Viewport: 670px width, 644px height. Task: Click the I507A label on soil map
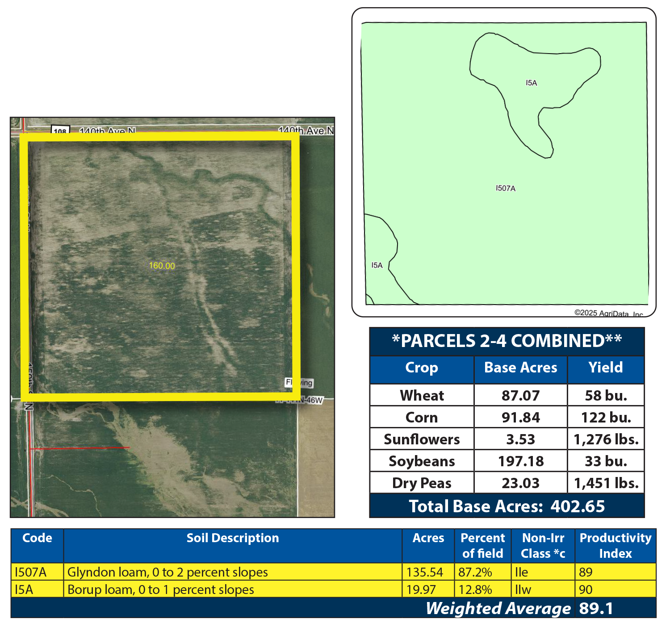505,188
